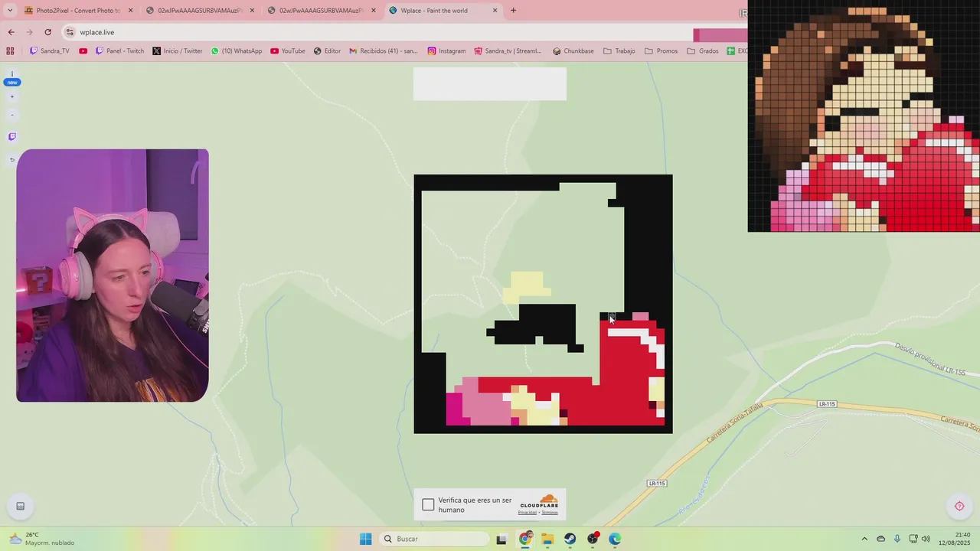Open the YouTube labeled bookmark

[x=288, y=51]
